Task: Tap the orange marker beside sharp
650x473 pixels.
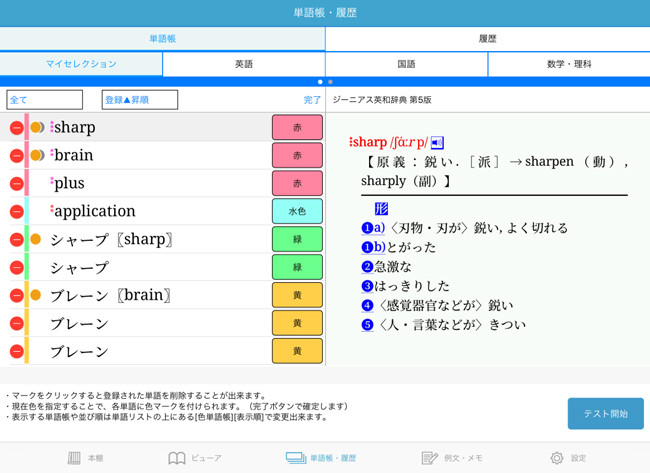Action: coord(37,127)
